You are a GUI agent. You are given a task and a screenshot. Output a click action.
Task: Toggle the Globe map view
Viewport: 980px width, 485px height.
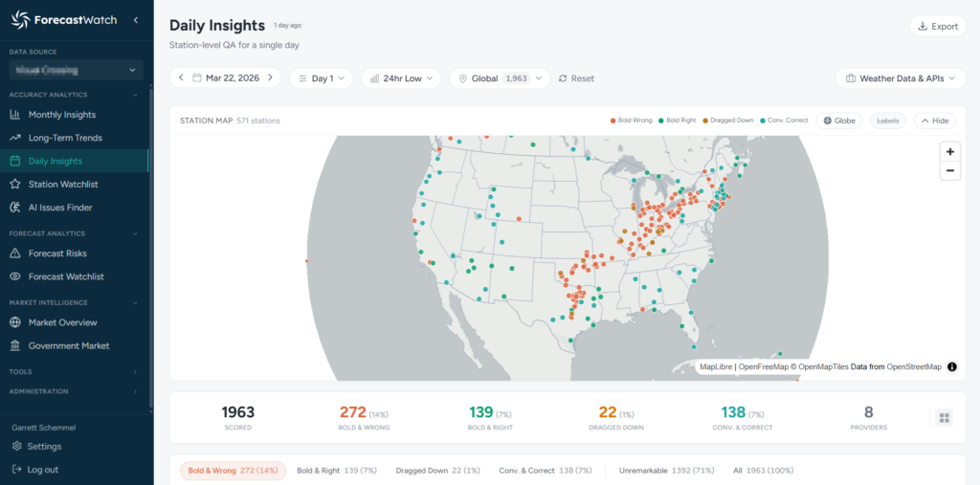coord(838,121)
